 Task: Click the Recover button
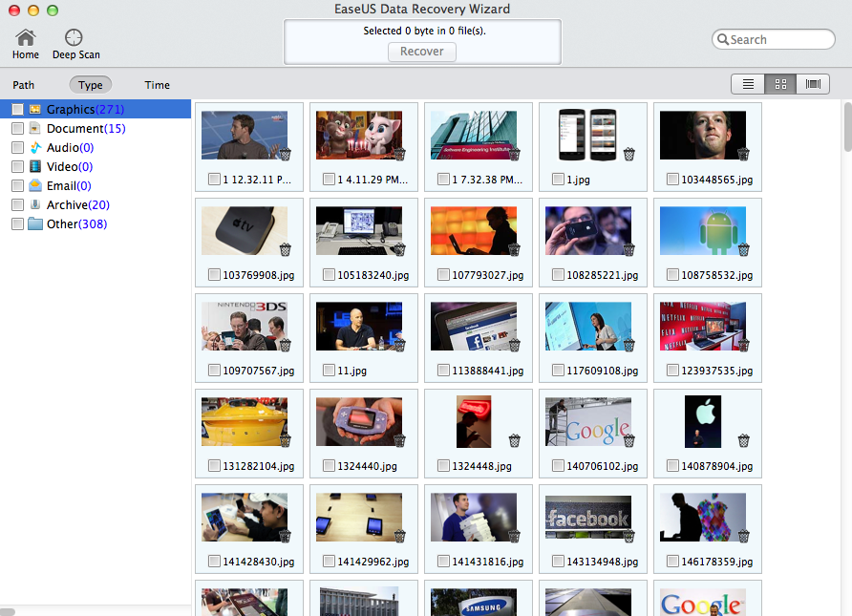point(422,52)
